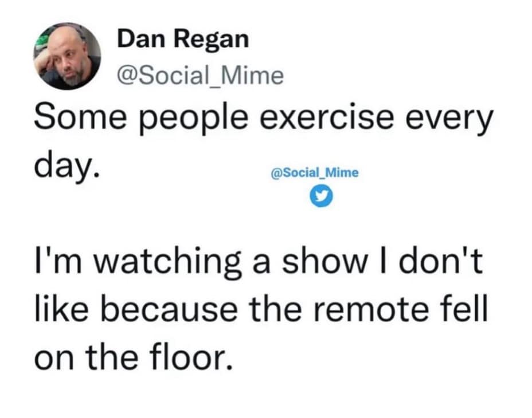This screenshot has height=418, width=532.
Task: Click the blue Twitter bird icon
Action: click(x=317, y=196)
